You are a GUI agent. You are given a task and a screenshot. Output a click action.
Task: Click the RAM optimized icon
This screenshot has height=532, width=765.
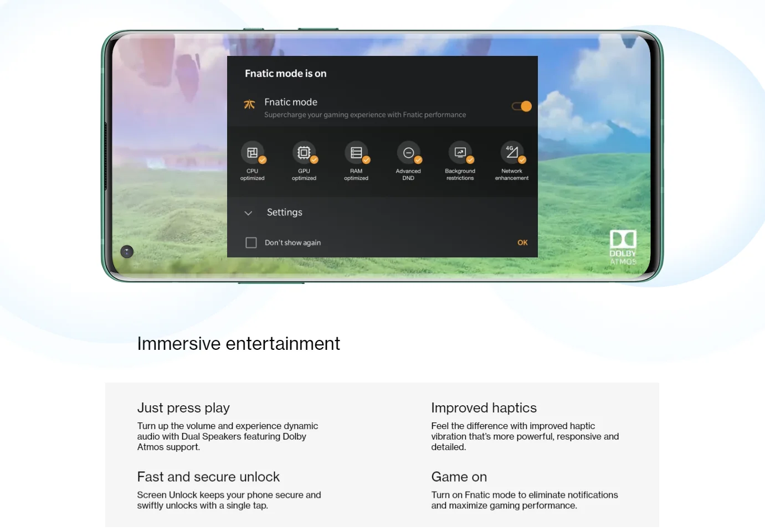(x=356, y=153)
